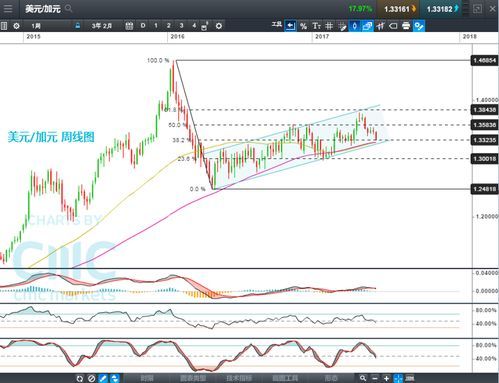Select chart template 4
This screenshot has width=499, height=383.
point(194,26)
